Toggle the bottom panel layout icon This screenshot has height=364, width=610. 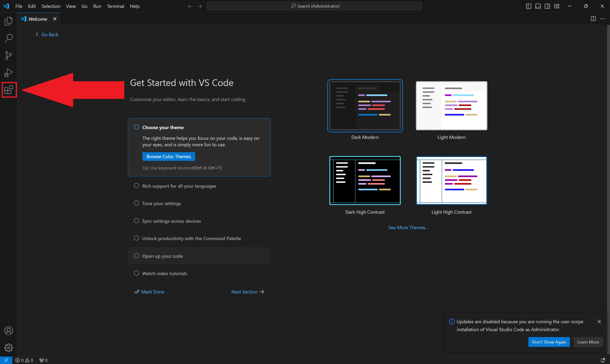coord(538,6)
